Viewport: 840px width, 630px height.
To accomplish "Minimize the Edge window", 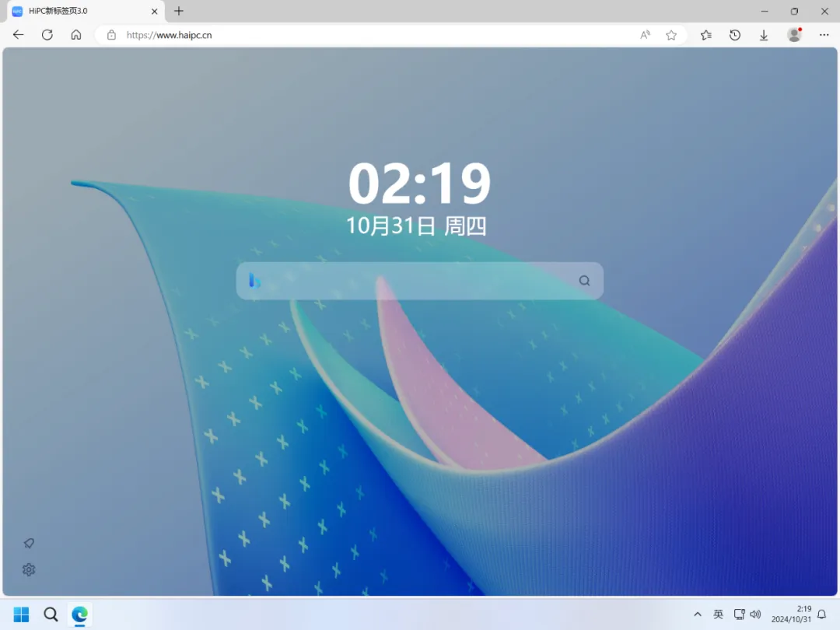I will pyautogui.click(x=765, y=11).
